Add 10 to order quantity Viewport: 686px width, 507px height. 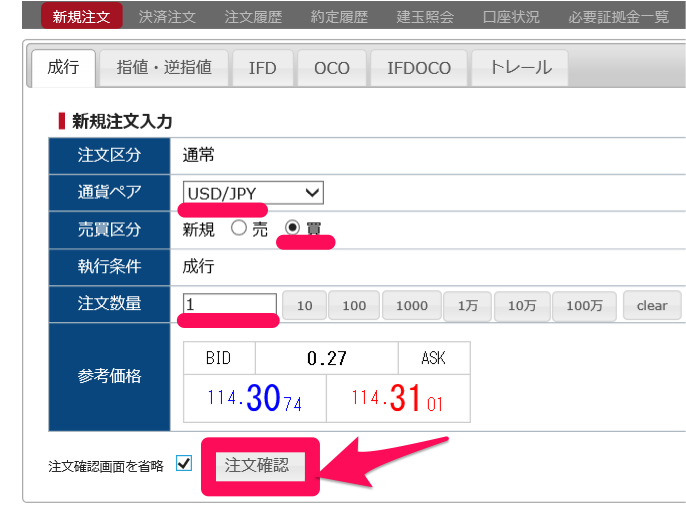point(304,305)
